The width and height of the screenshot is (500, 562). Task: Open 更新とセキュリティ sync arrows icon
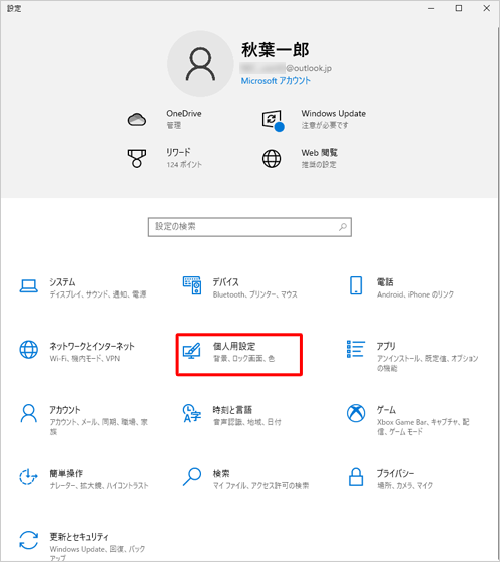pos(28,540)
